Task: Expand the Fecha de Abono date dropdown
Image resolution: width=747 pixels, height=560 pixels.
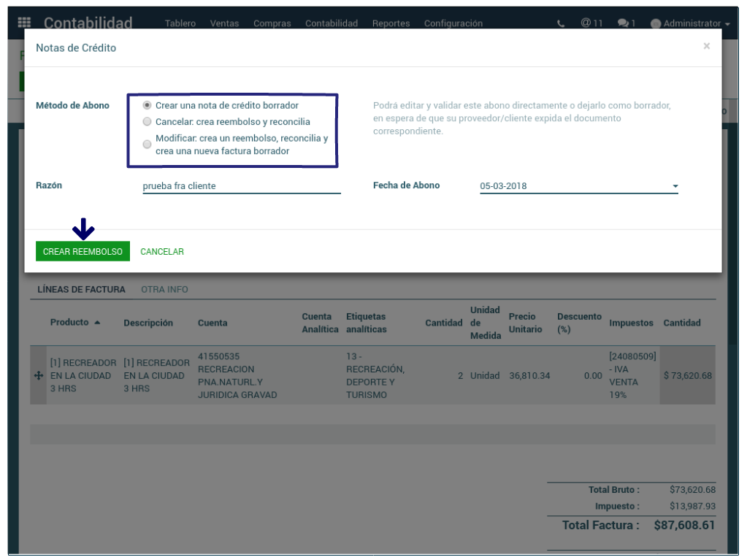Action: pyautogui.click(x=675, y=186)
